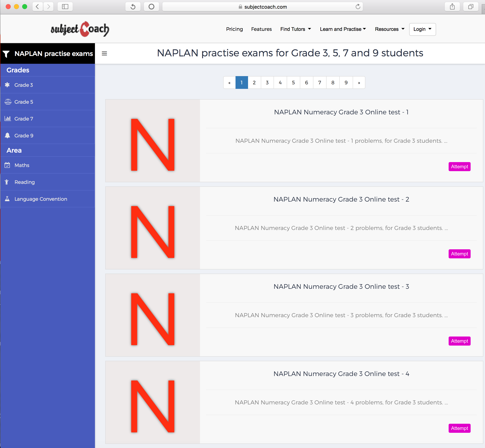The image size is (485, 448).
Task: Expand the Learn and Practise dropdown
Action: click(x=343, y=29)
